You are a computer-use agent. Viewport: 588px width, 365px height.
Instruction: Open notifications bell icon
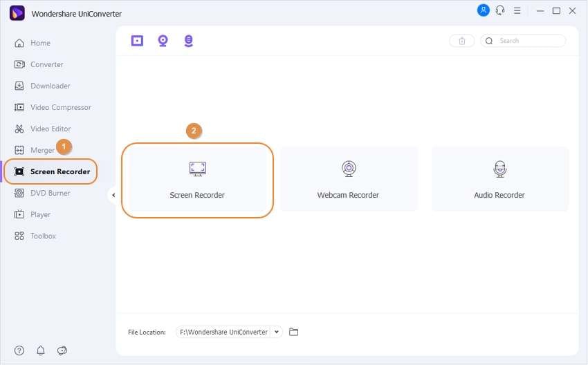[x=41, y=350]
